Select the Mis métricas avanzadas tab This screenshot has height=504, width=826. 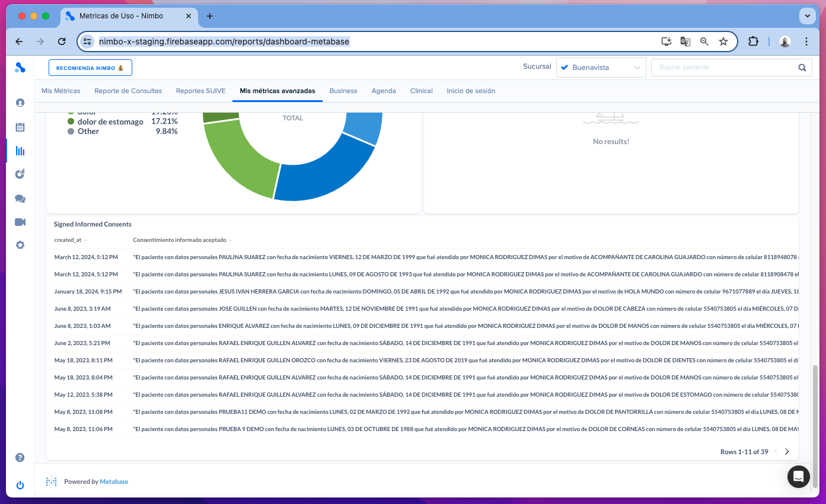click(278, 91)
